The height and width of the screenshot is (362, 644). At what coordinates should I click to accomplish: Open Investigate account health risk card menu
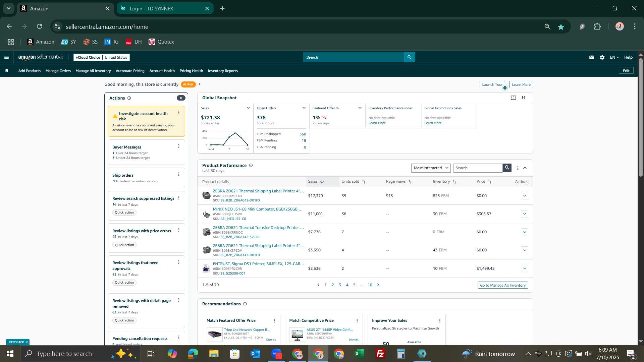pyautogui.click(x=179, y=113)
